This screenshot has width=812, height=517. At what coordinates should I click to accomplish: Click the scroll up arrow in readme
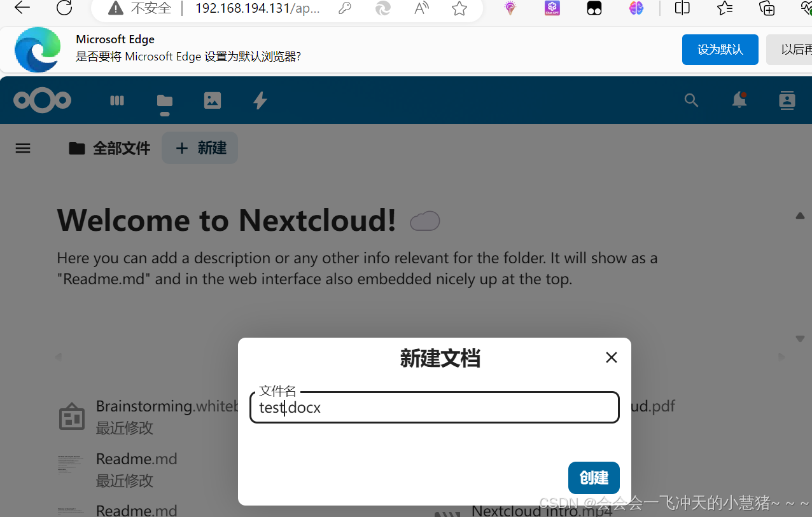pyautogui.click(x=800, y=216)
